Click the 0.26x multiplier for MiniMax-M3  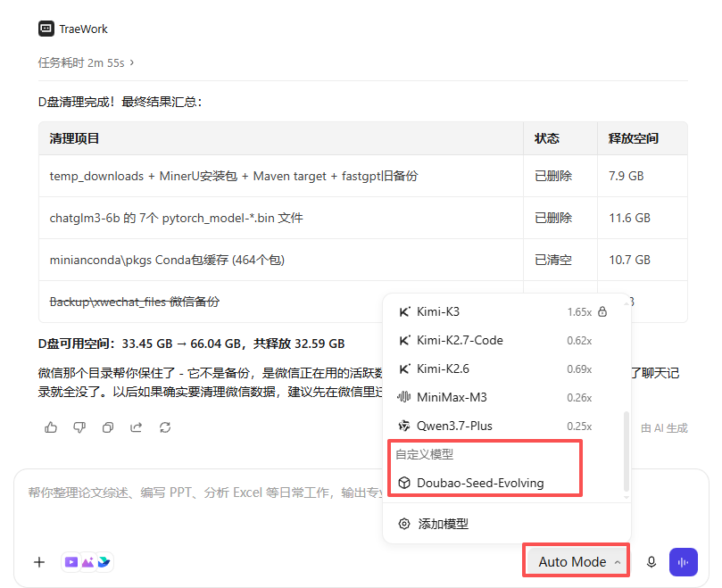[x=579, y=398]
